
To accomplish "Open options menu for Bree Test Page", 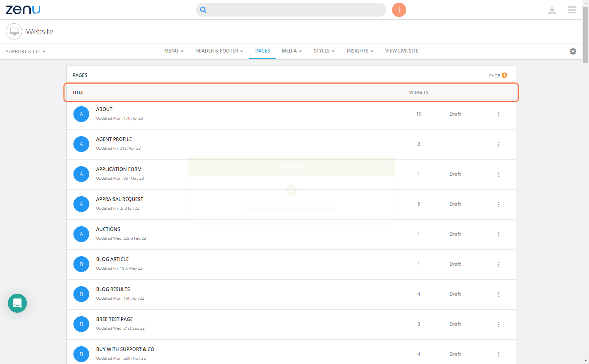I will pyautogui.click(x=499, y=324).
